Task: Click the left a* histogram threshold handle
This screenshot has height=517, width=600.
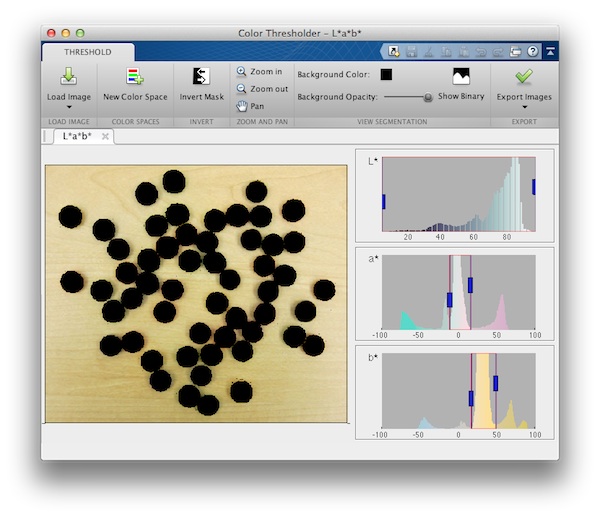Action: (450, 299)
